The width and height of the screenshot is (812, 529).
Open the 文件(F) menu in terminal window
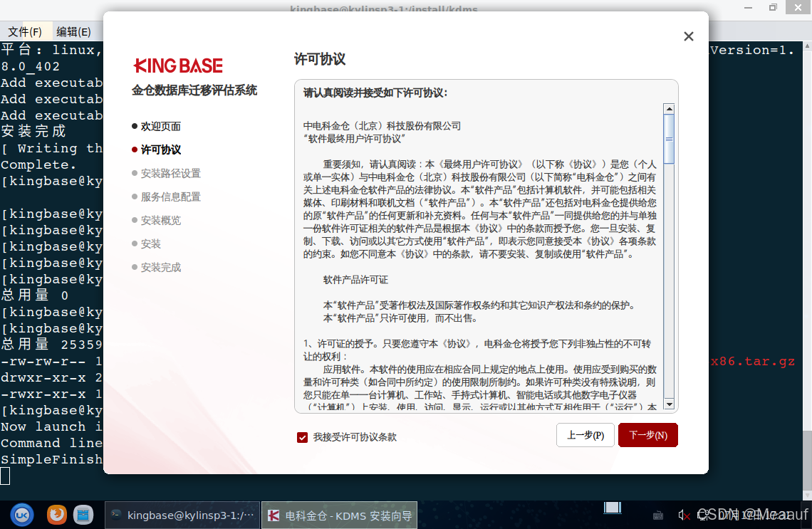[25, 31]
